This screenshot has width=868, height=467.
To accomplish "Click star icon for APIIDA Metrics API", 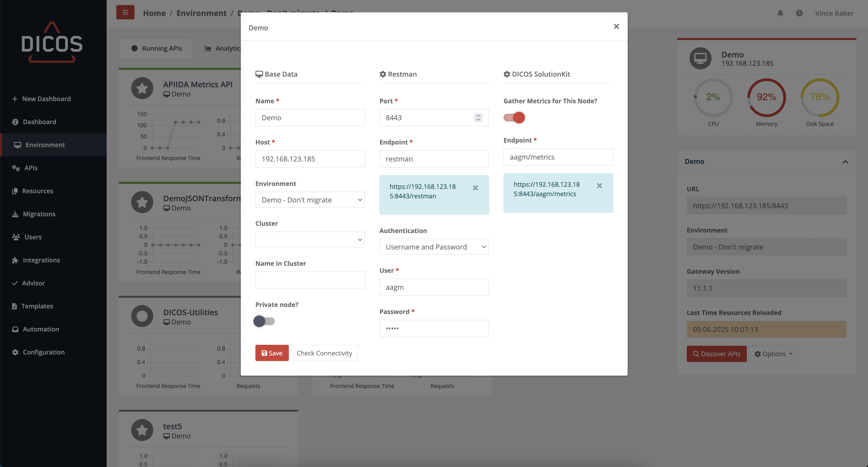I will click(142, 88).
